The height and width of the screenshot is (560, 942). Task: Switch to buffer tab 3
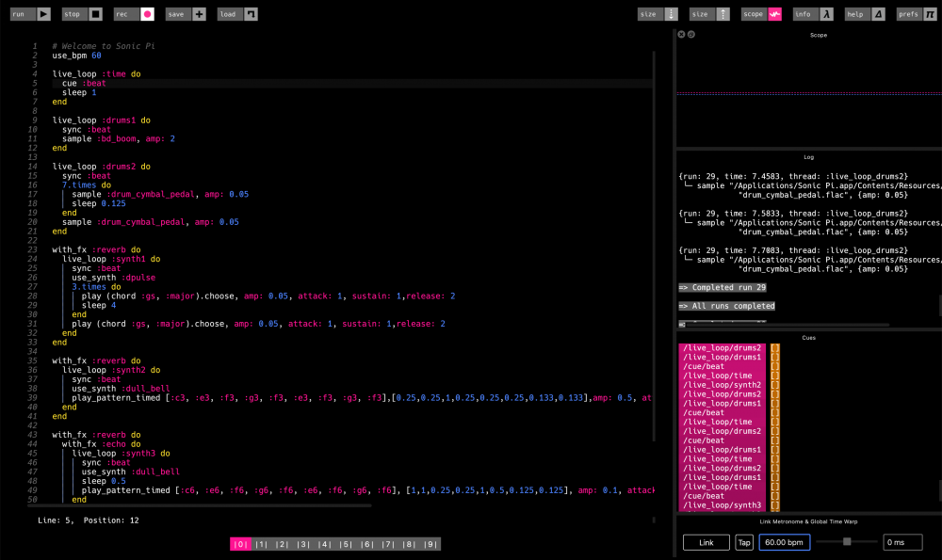coord(303,544)
